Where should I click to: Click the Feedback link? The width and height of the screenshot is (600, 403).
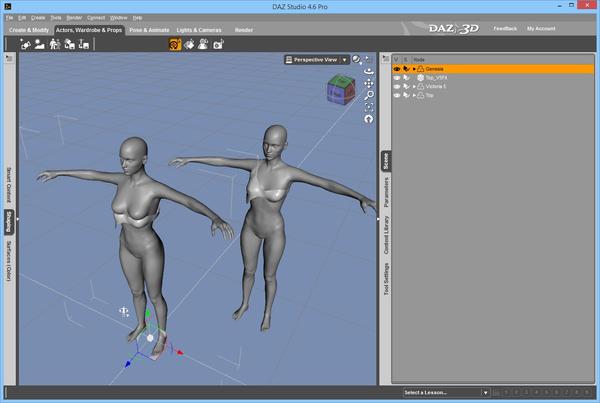pyautogui.click(x=505, y=29)
